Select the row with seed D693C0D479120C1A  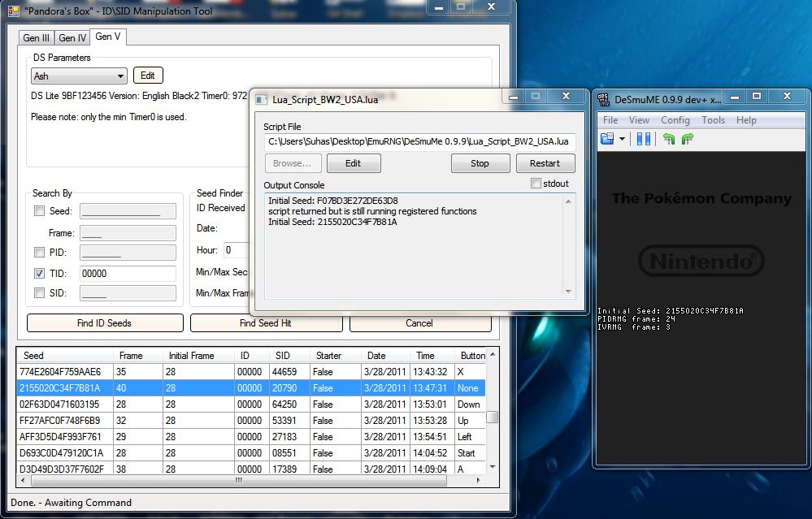tap(251, 452)
